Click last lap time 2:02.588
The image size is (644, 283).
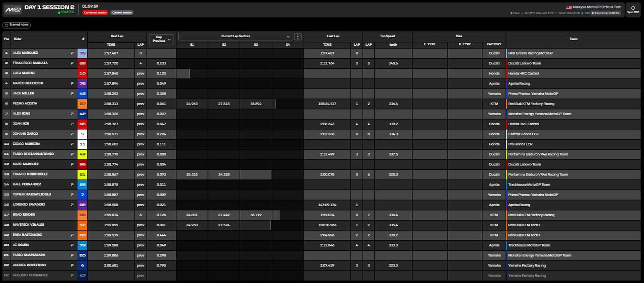327,134
